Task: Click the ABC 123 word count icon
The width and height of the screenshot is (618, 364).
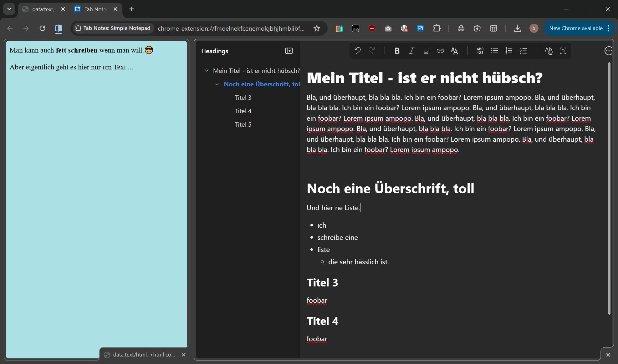Action: [x=480, y=51]
